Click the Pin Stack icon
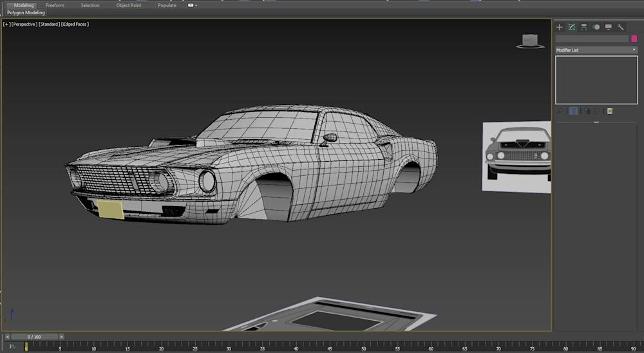644x353 pixels. [560, 111]
